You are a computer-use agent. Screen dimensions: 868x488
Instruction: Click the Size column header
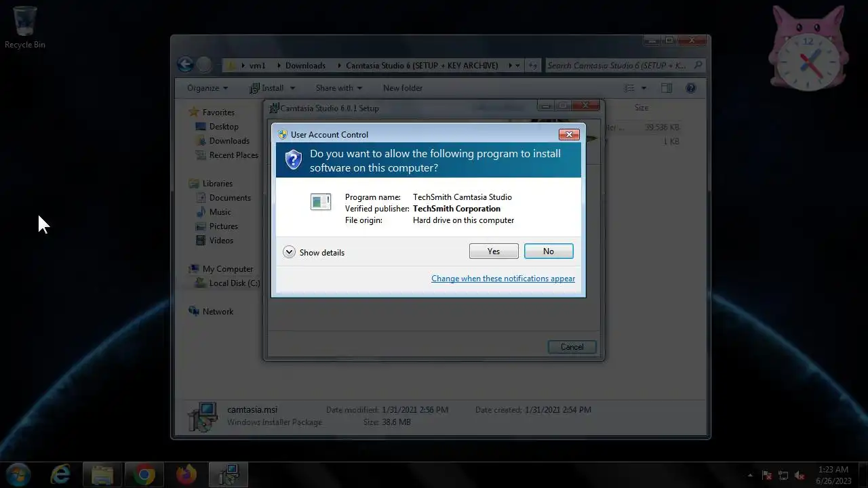[642, 108]
